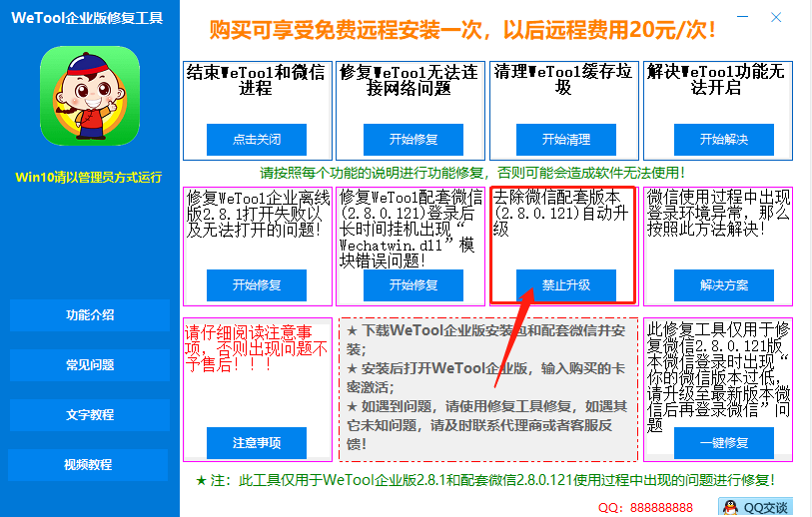Open the QQ交谈 chat button
Viewport: 812px width, 517px height.
click(x=755, y=508)
